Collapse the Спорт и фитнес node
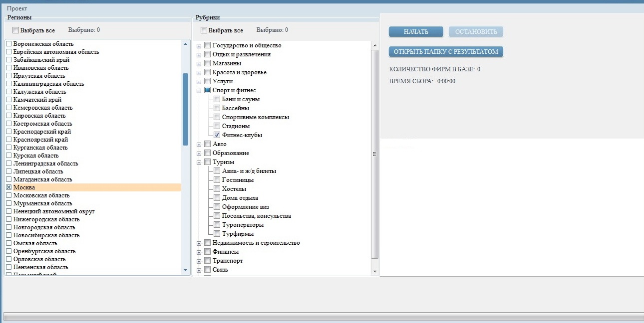 point(199,91)
